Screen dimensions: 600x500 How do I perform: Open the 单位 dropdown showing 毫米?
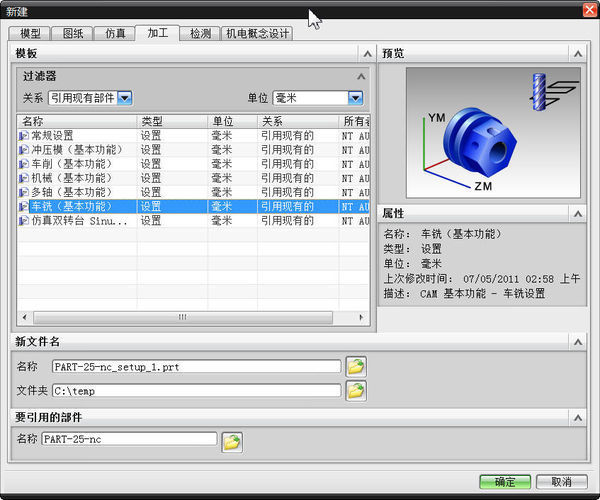tap(355, 98)
